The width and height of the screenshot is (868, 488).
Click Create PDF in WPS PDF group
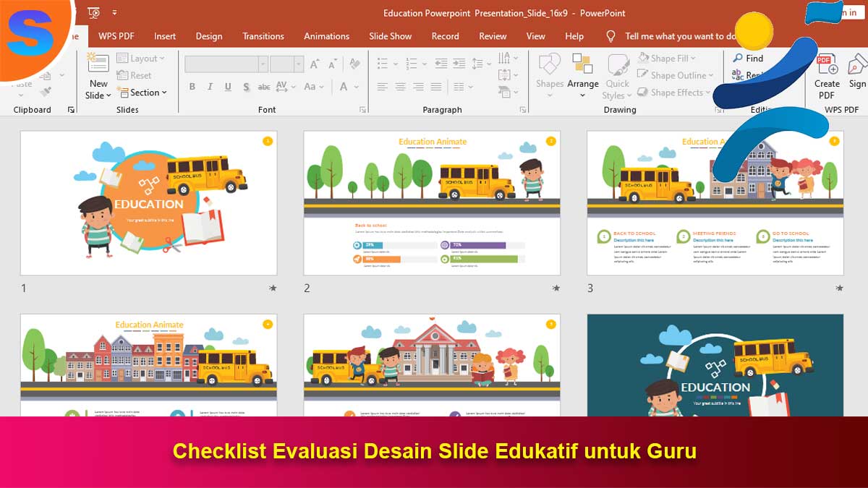click(x=827, y=76)
